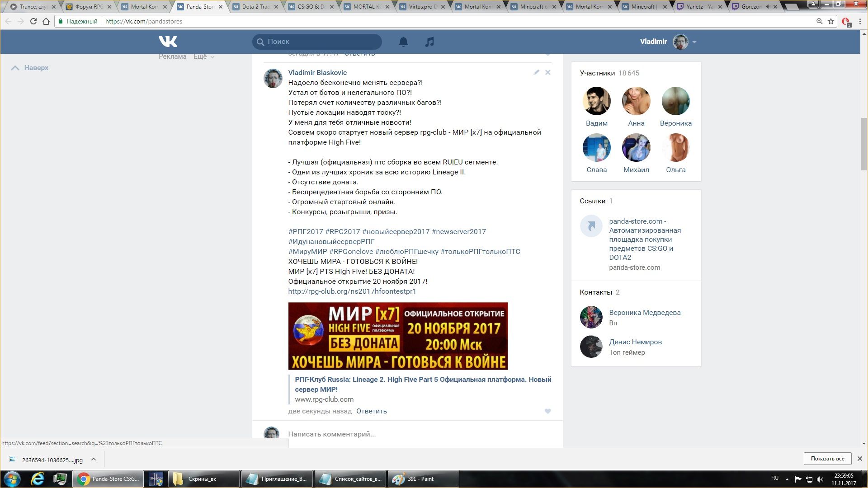Edit comment using pencil icon
The width and height of the screenshot is (868, 488).
tap(536, 72)
